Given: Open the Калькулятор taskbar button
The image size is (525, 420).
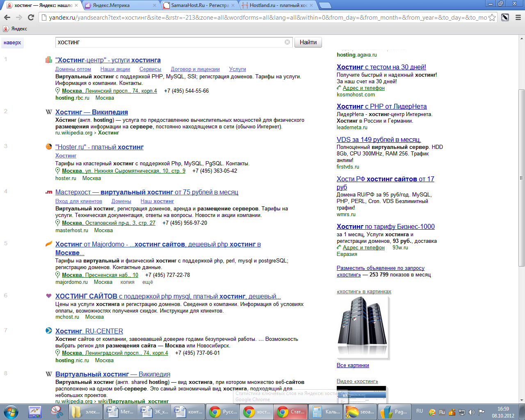Looking at the screenshot, I should (x=324, y=412).
